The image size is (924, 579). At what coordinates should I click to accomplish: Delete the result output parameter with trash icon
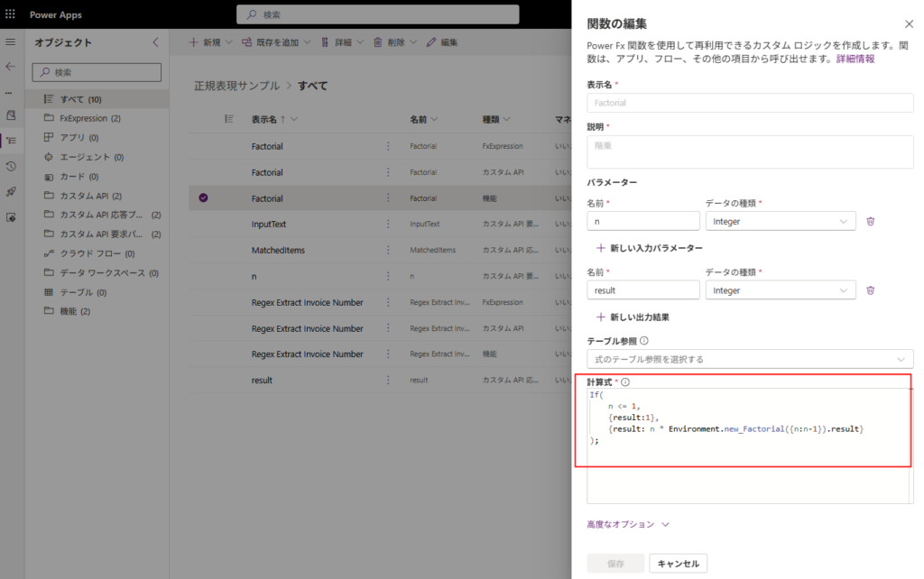870,289
